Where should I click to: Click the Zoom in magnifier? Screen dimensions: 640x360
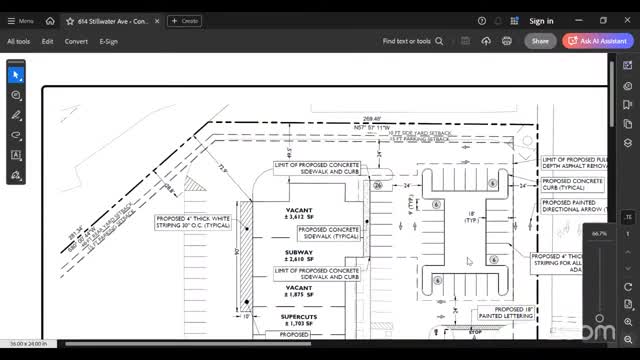pos(628,322)
